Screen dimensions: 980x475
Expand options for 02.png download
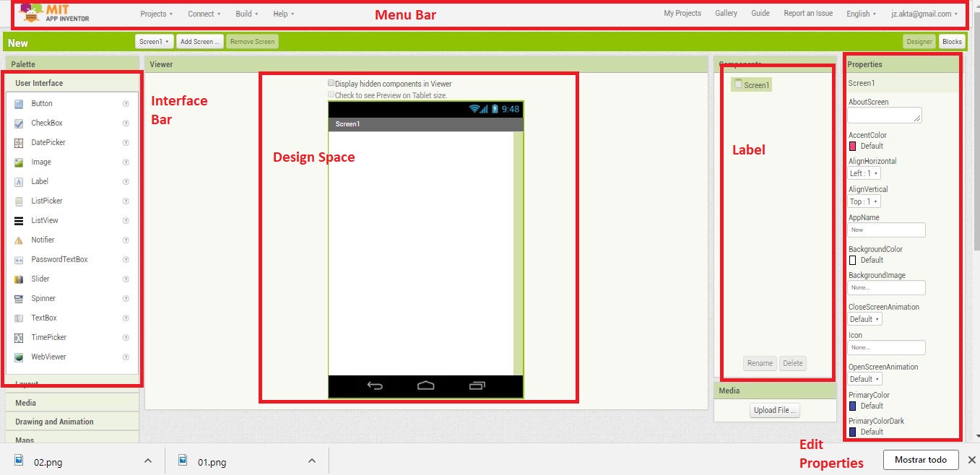click(147, 461)
